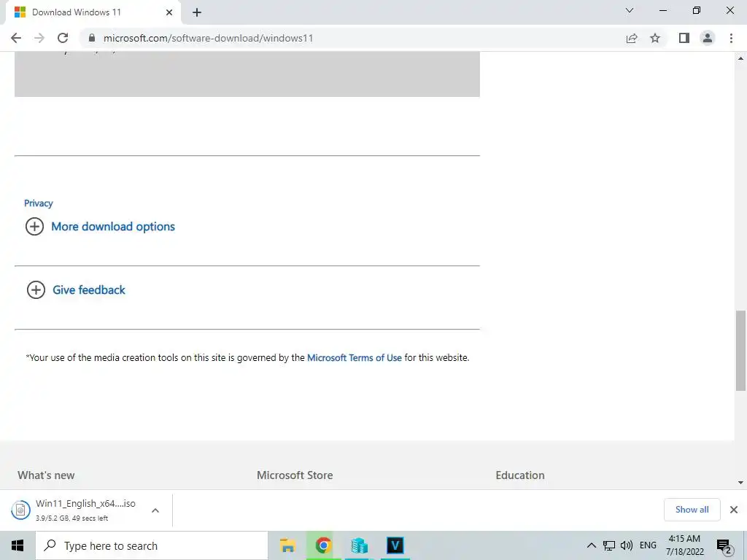Click Chrome taskbar icon
Screen dimensions: 747x560
(323, 545)
